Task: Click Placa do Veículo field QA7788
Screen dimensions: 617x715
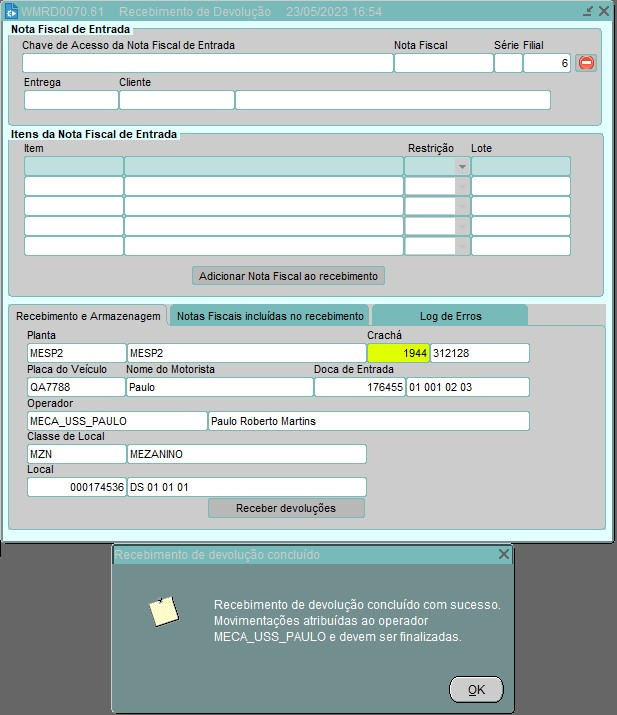Action: 76,387
